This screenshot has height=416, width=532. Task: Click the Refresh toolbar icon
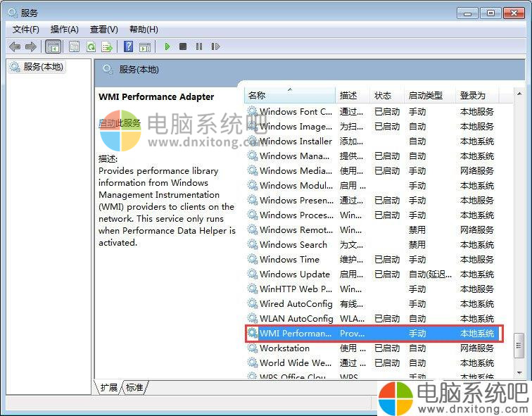[91, 46]
